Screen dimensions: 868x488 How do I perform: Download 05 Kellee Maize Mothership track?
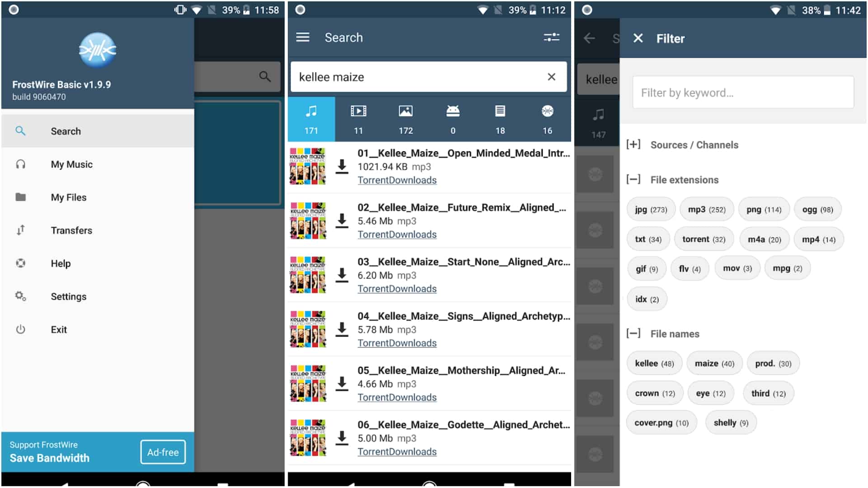pos(342,384)
